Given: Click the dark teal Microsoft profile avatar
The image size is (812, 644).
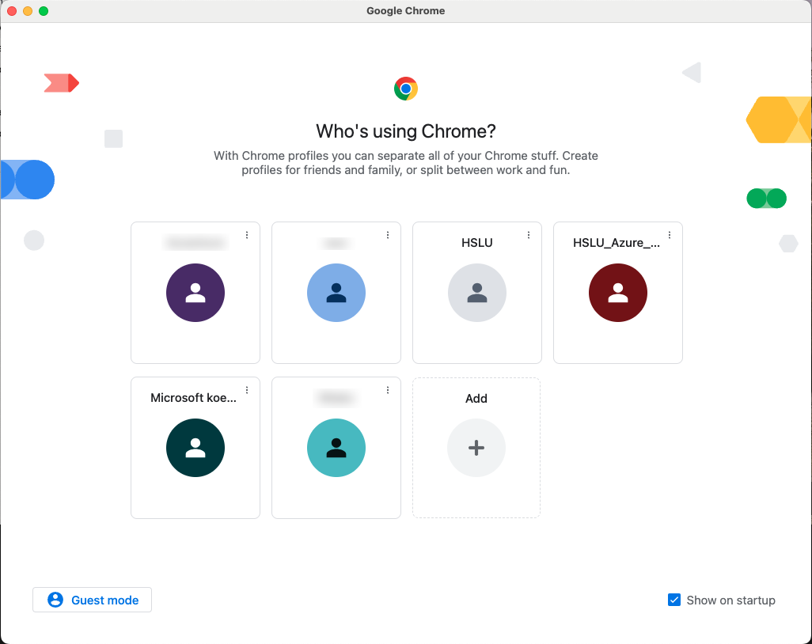Looking at the screenshot, I should click(195, 448).
